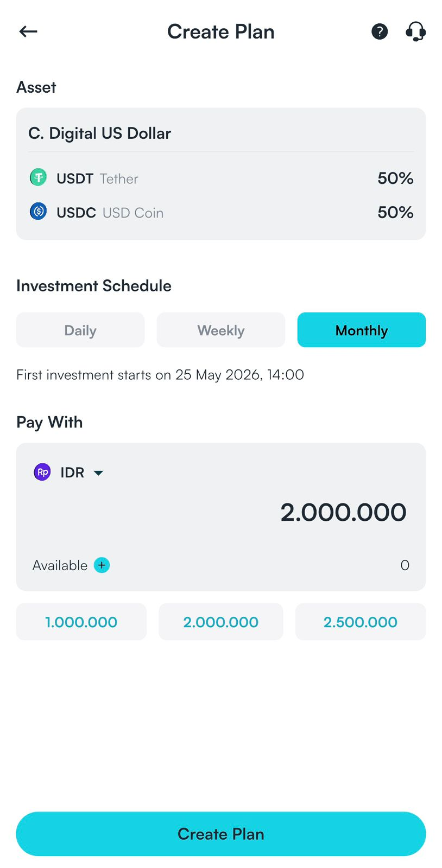
Task: Tap the purple Rp currency icon
Action: [x=42, y=472]
